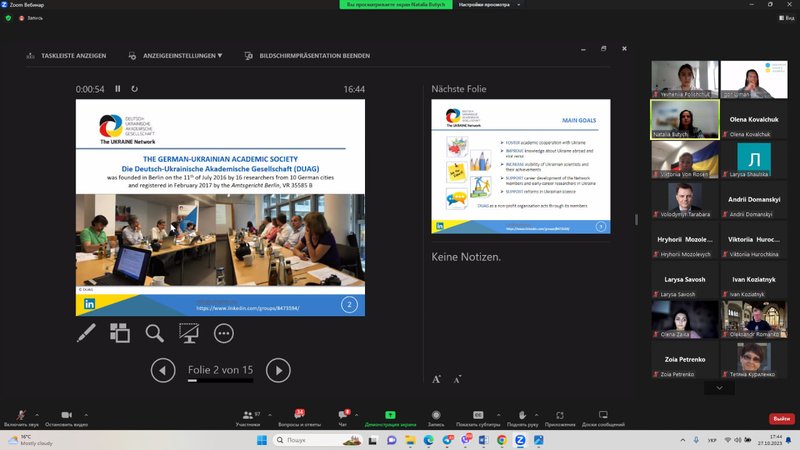
Task: Expand video options arrow next to camera
Action: coord(86,415)
